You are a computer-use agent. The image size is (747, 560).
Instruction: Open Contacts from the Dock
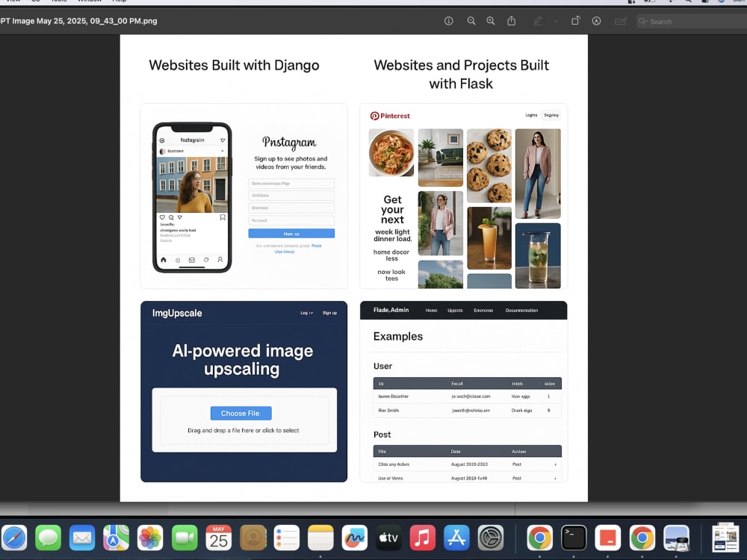[253, 538]
